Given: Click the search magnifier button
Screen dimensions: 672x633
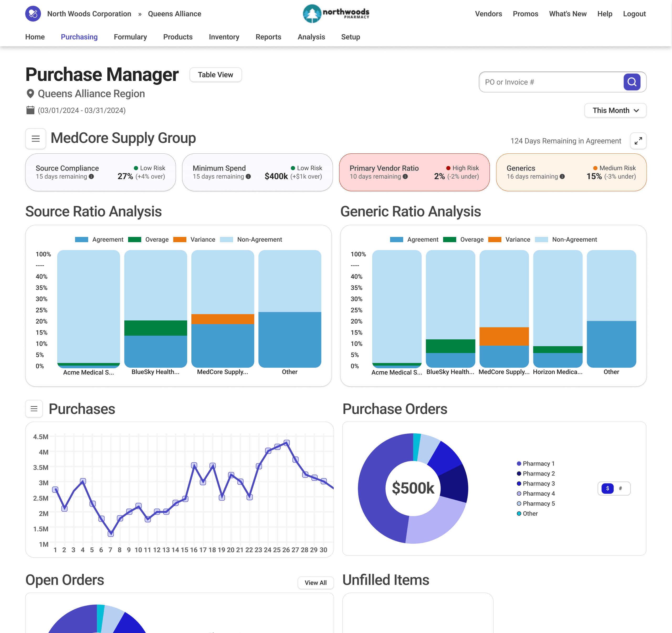Looking at the screenshot, I should (x=631, y=82).
